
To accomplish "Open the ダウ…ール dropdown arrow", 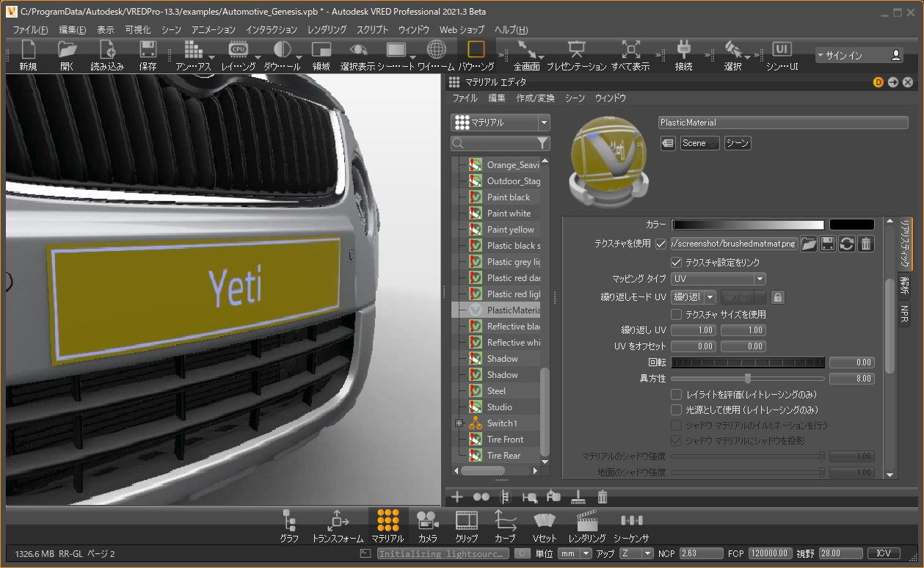I will point(299,57).
